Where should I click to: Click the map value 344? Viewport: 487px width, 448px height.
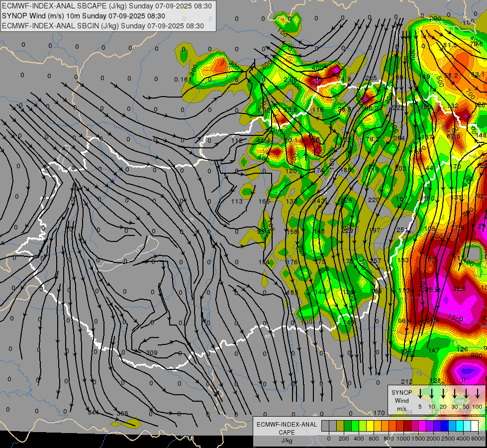(x=93, y=412)
